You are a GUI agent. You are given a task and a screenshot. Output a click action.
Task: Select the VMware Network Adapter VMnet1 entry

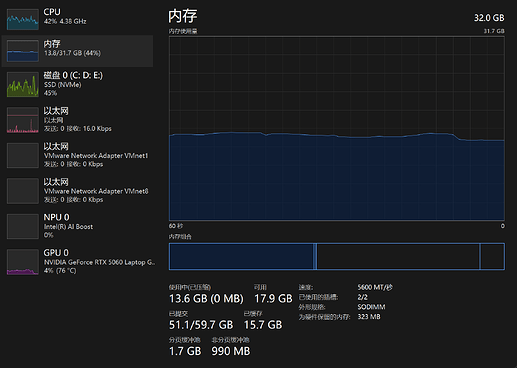(x=77, y=155)
